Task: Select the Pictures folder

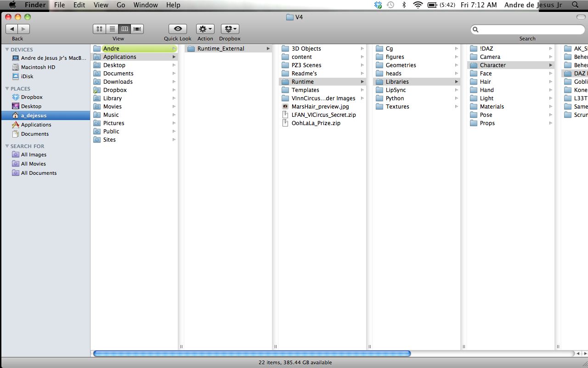Action: [134, 123]
